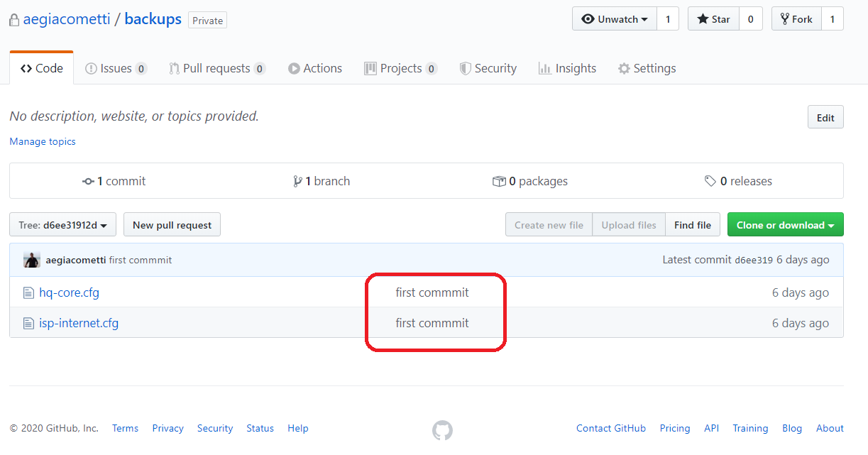Open the Clone or download dropdown
Image resolution: width=868 pixels, height=455 pixels.
[x=785, y=225]
